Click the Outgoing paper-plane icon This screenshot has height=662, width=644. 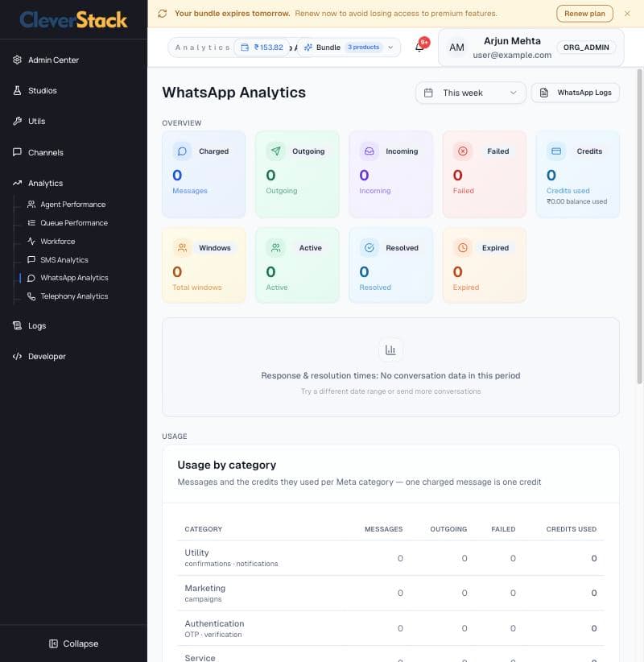click(275, 151)
